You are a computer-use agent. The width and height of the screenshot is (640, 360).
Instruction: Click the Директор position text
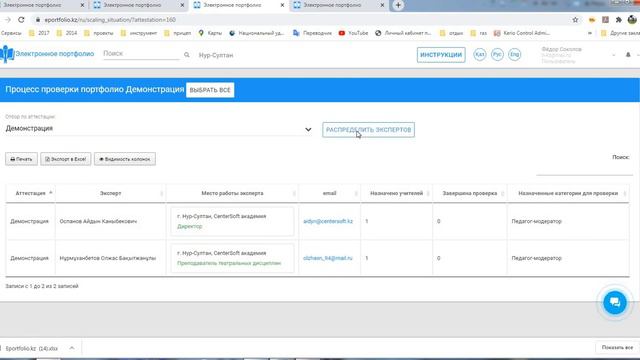coord(189,226)
